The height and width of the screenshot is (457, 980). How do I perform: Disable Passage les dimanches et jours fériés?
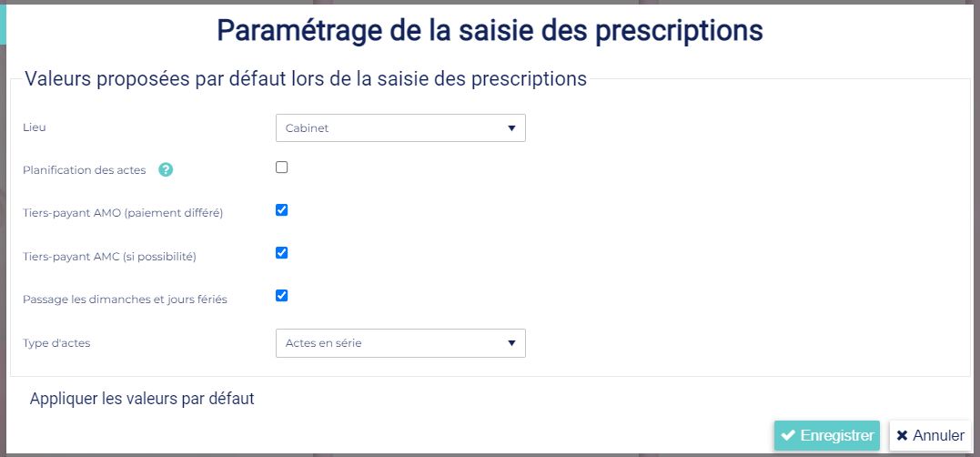pyautogui.click(x=282, y=295)
